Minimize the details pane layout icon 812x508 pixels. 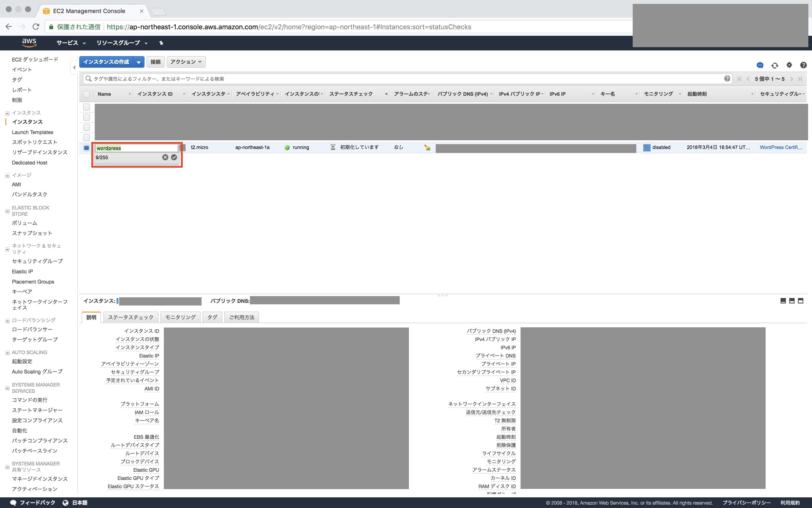783,301
